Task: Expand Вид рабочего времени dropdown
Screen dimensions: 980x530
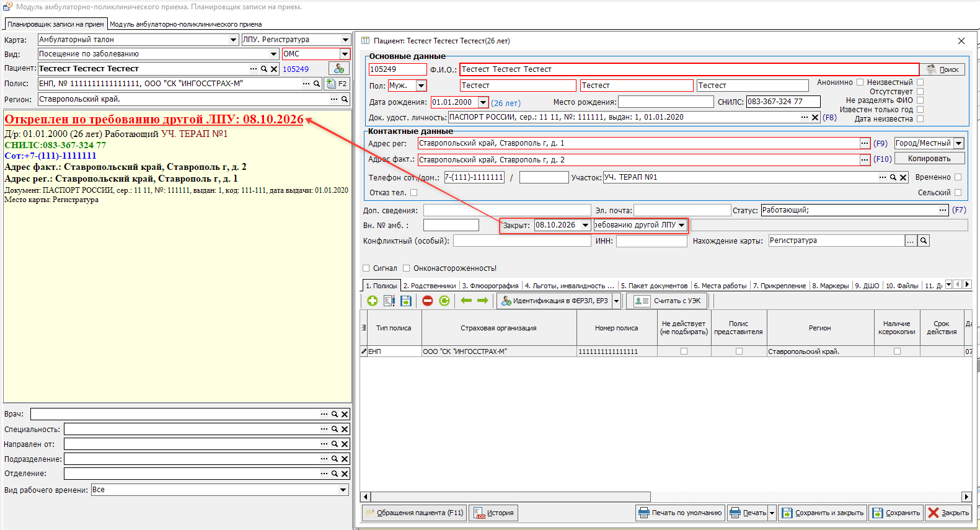Action: pyautogui.click(x=343, y=490)
